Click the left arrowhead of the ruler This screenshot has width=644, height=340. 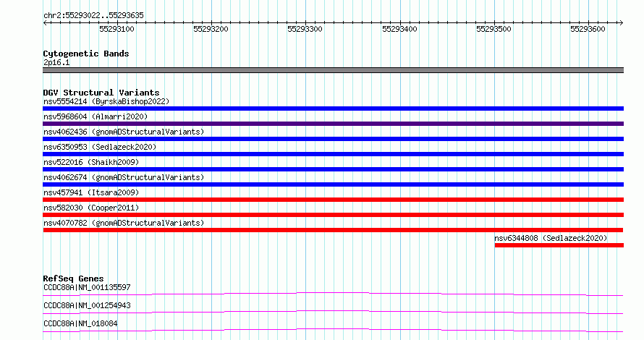point(45,23)
